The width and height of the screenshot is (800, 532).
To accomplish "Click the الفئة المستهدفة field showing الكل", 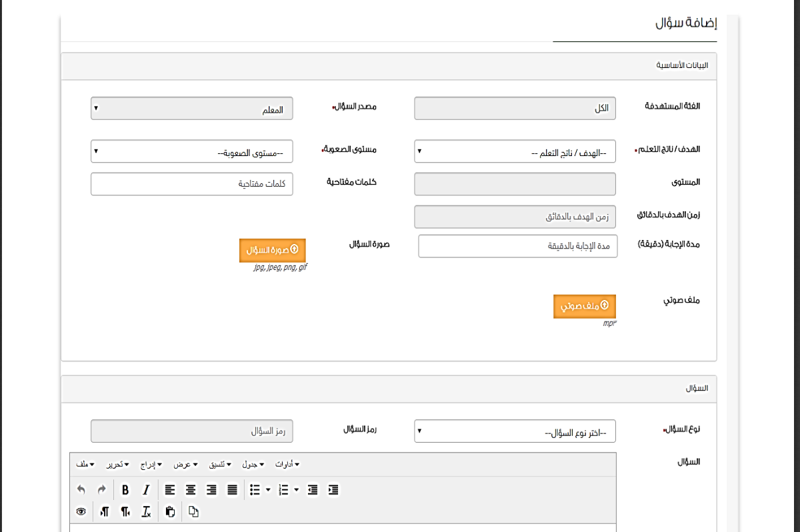I will pos(515,109).
